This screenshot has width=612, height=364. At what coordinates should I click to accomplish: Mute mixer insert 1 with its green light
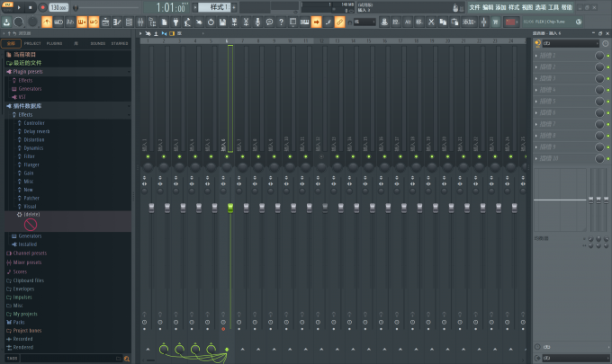(x=148, y=156)
